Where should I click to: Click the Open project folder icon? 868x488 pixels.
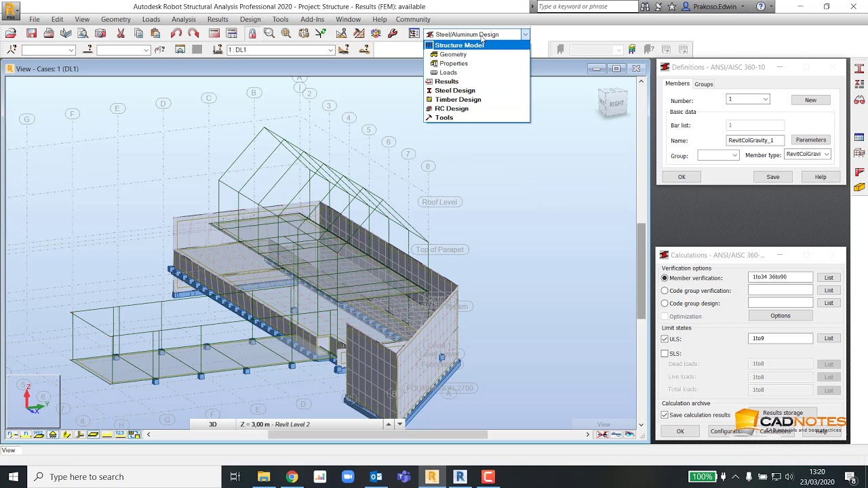click(x=11, y=33)
